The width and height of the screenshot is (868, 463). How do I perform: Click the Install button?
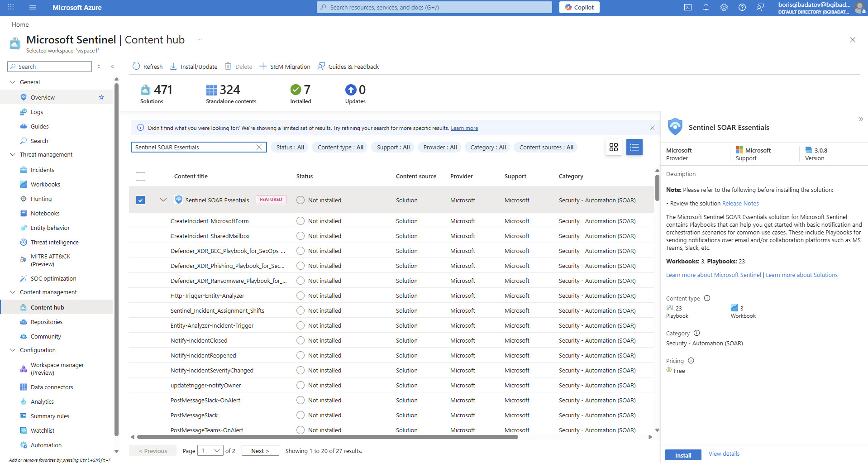(683, 455)
